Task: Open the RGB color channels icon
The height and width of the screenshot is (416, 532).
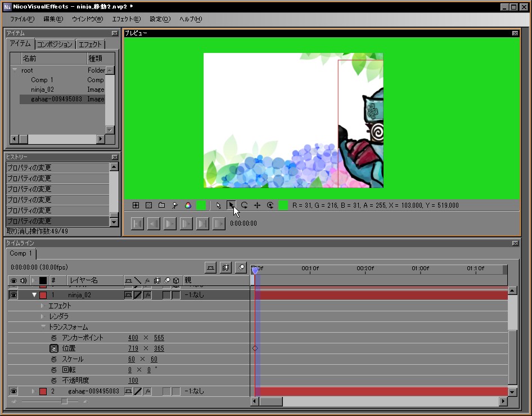Action: (x=188, y=205)
